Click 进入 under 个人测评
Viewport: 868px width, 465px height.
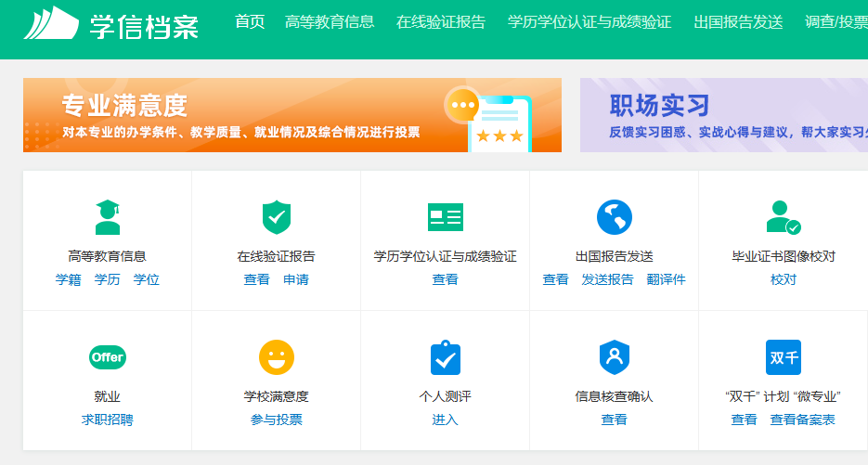pyautogui.click(x=445, y=420)
